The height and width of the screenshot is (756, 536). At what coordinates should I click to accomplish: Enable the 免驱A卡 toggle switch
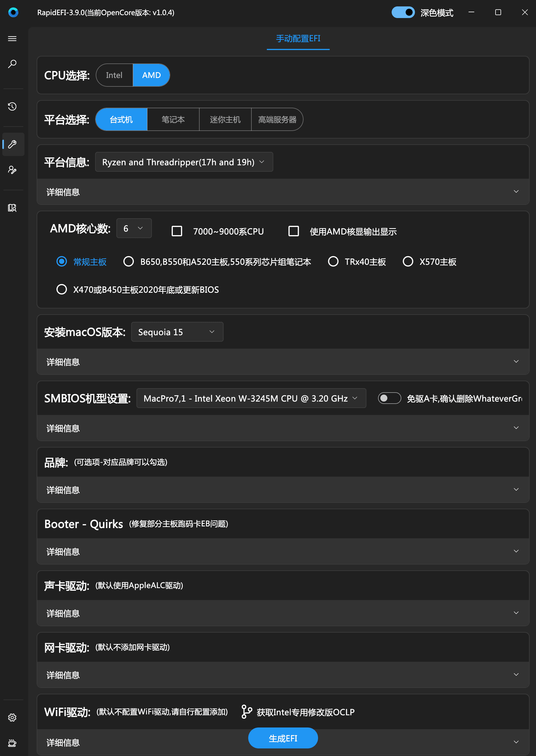389,398
